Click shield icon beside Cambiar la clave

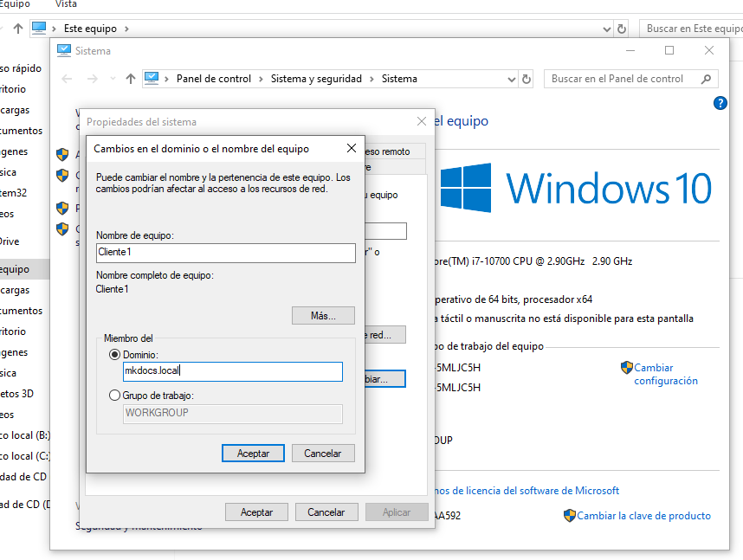pos(569,516)
